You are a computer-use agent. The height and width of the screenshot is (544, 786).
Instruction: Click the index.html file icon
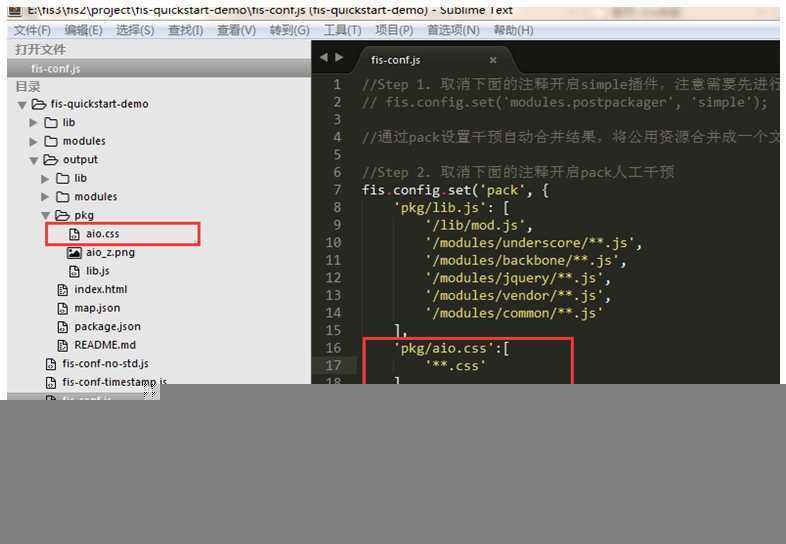pos(63,290)
